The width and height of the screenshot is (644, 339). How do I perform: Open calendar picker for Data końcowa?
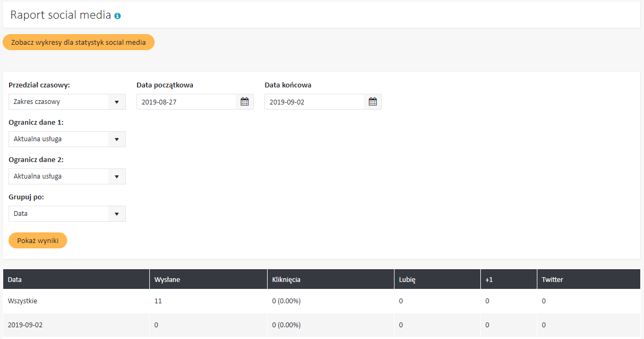[373, 102]
